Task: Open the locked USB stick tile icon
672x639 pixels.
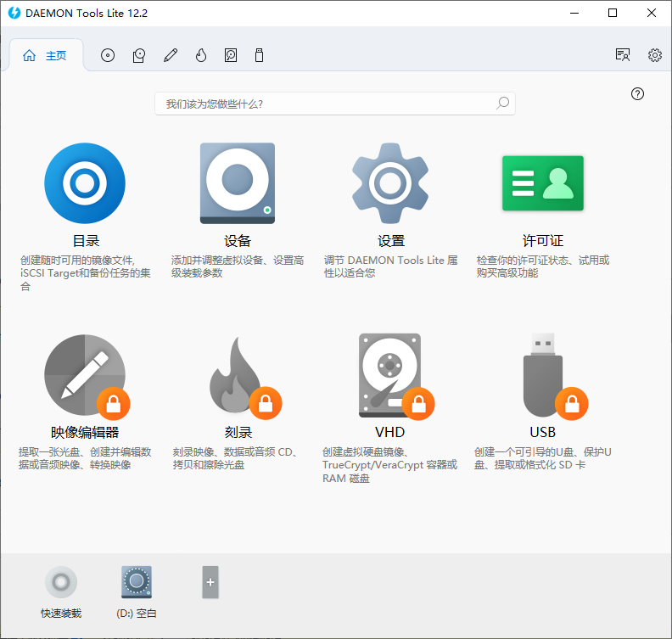Action: click(555, 376)
